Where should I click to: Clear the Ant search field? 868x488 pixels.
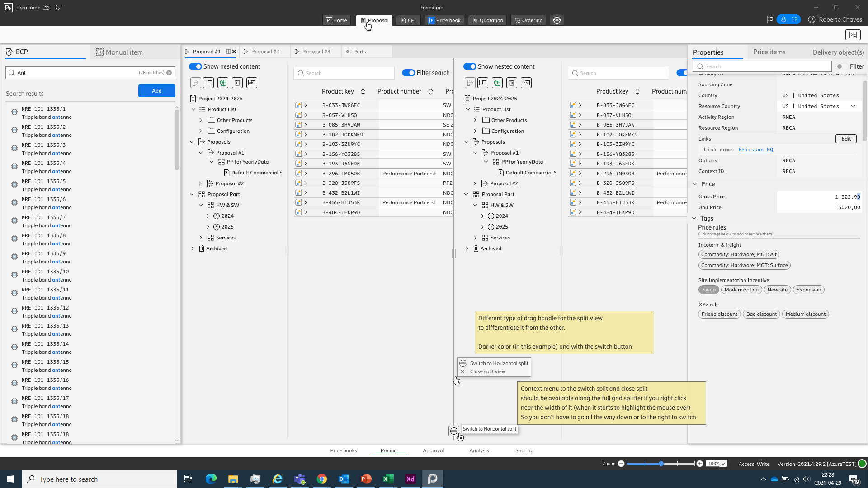click(x=169, y=73)
